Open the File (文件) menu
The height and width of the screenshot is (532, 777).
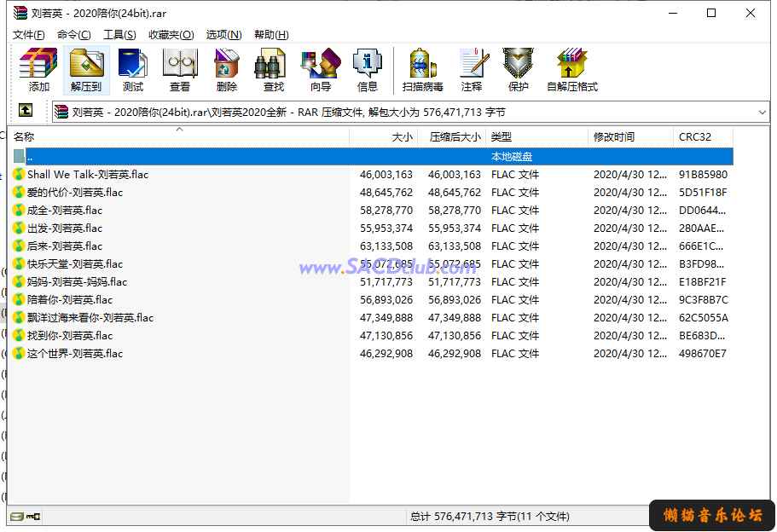coord(29,35)
